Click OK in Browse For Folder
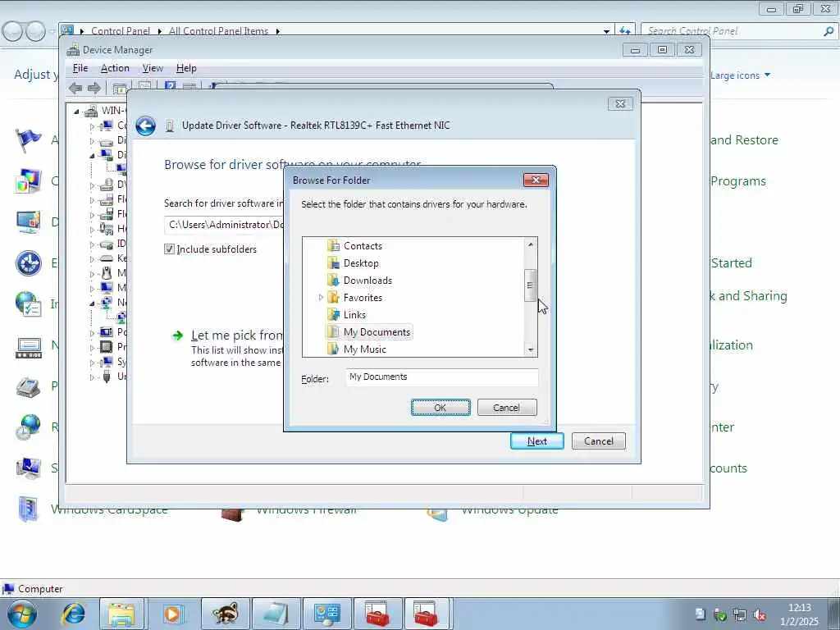 coord(441,408)
